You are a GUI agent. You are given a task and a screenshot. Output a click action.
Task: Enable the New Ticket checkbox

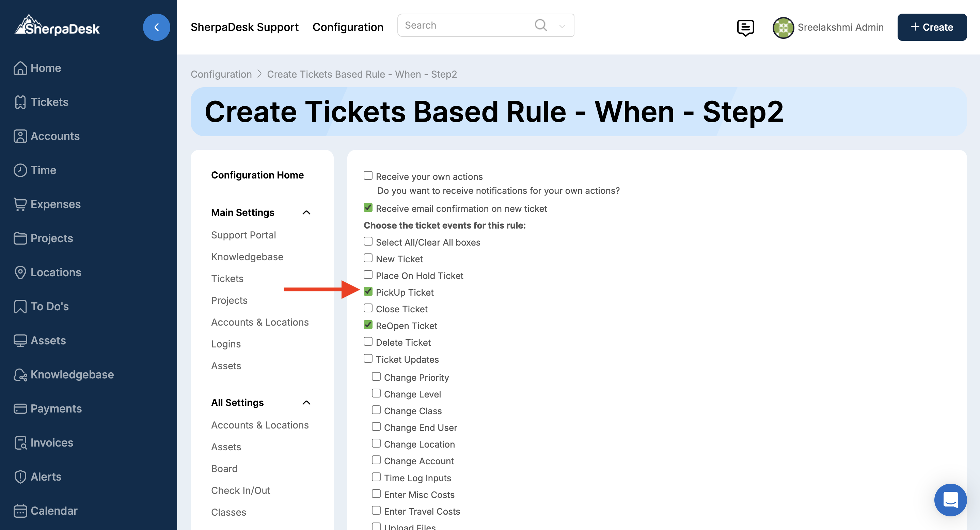point(368,258)
